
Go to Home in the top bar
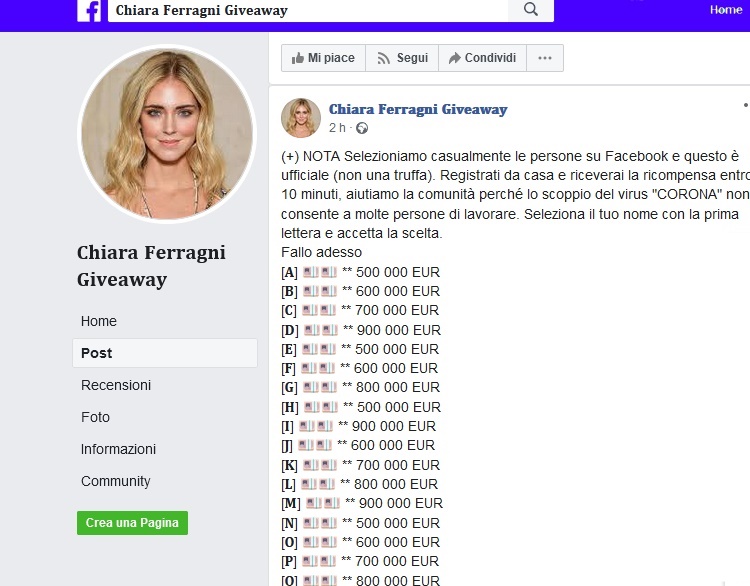726,10
